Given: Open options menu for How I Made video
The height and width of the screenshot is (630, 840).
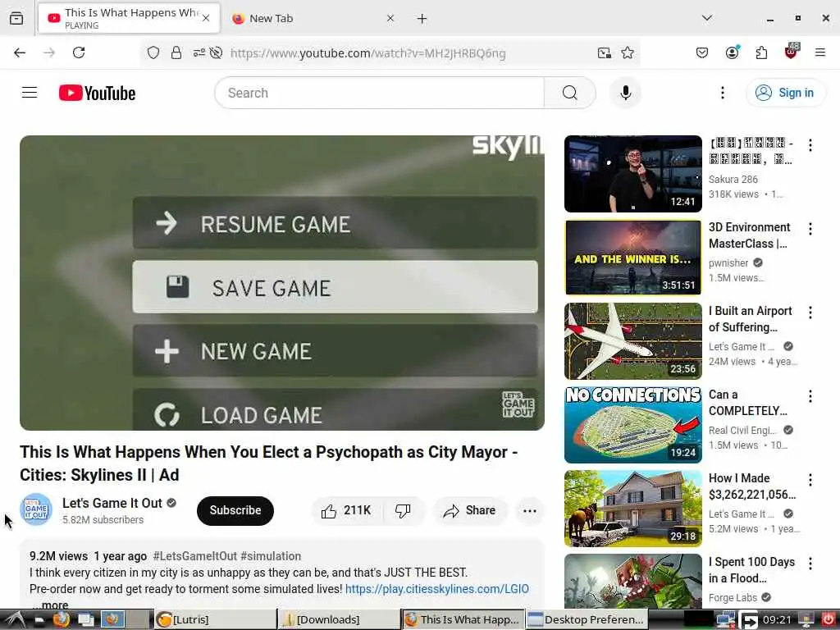Looking at the screenshot, I should click(x=810, y=479).
